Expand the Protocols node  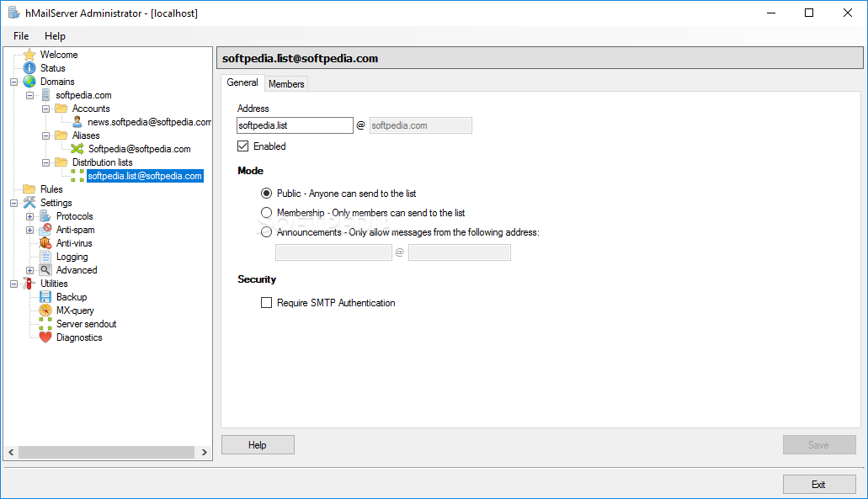click(30, 216)
